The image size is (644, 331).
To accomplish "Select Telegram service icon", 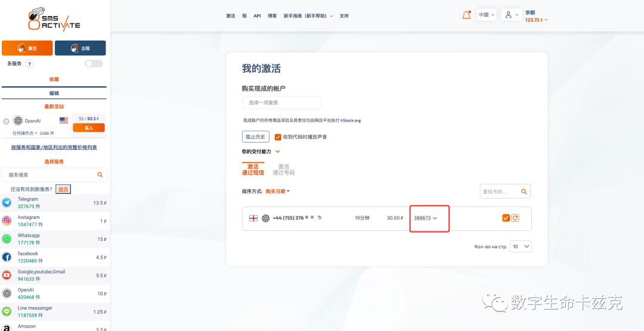I will point(7,203).
